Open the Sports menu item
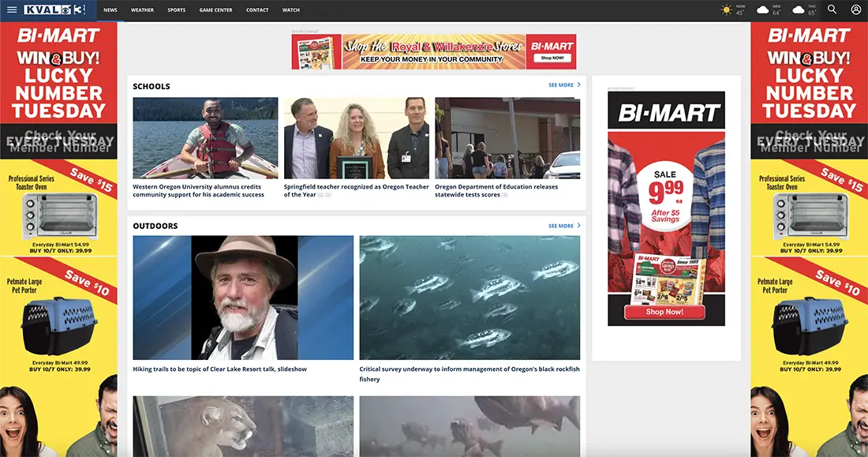Screen dimensions: 868x457 177,10
